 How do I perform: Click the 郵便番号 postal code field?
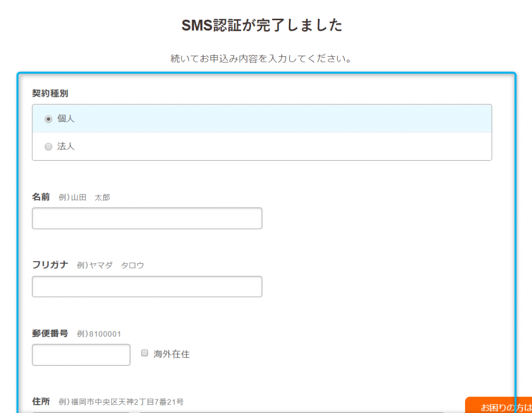81,355
